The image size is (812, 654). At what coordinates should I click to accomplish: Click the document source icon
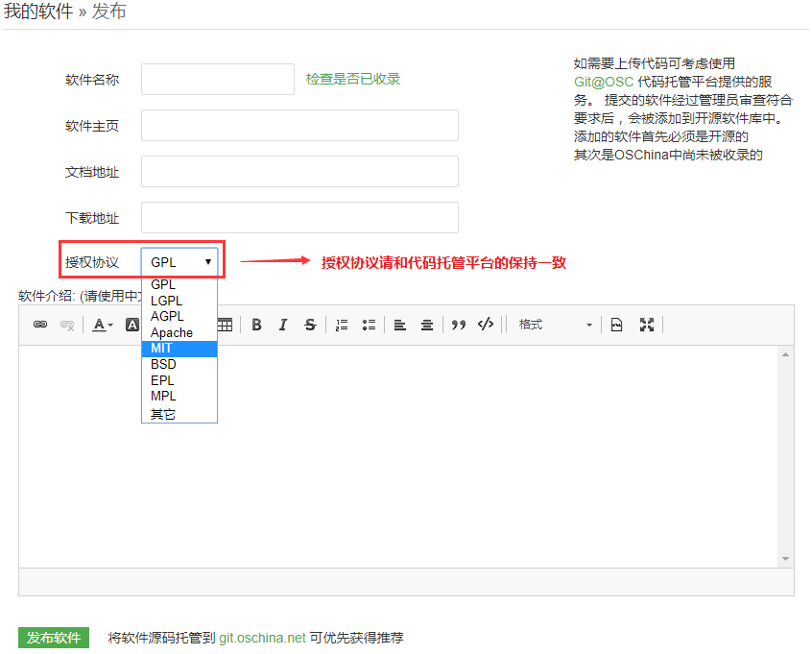pyautogui.click(x=616, y=325)
